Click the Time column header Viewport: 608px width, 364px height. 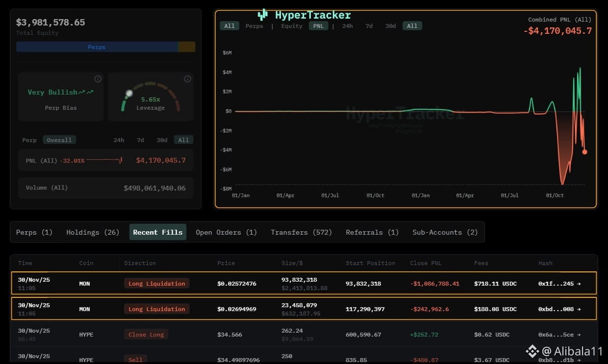(25, 263)
